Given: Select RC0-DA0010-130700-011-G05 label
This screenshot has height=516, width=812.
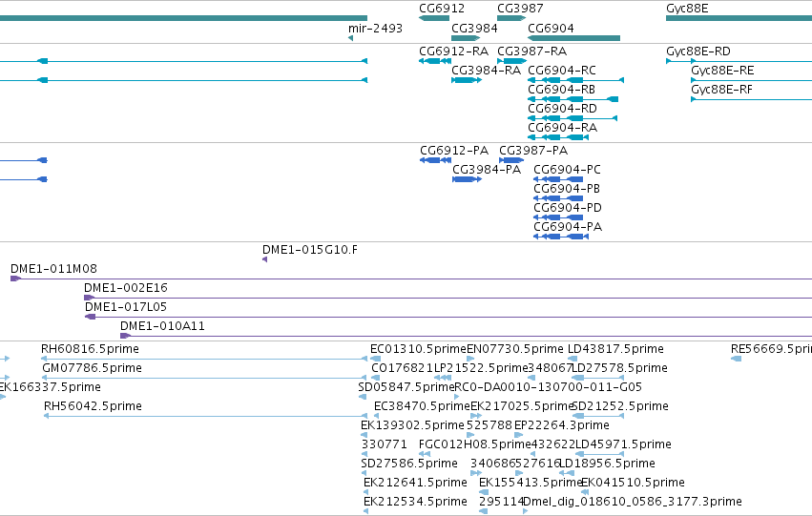Looking at the screenshot, I should [548, 387].
